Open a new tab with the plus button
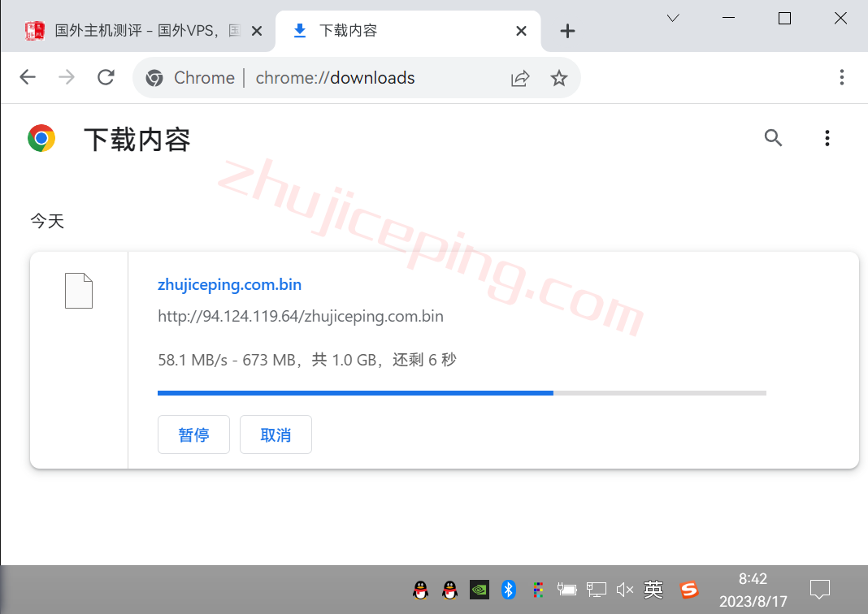The width and height of the screenshot is (868, 614). (567, 31)
